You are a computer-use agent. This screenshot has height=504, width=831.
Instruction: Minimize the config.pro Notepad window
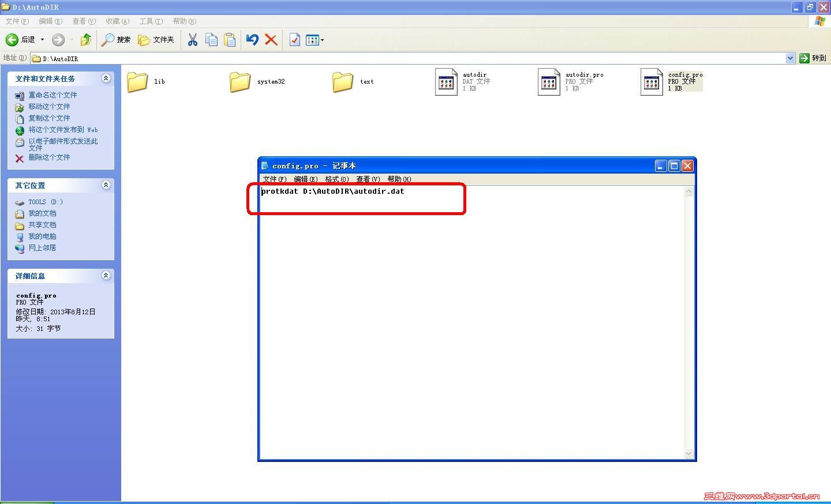pyautogui.click(x=661, y=166)
